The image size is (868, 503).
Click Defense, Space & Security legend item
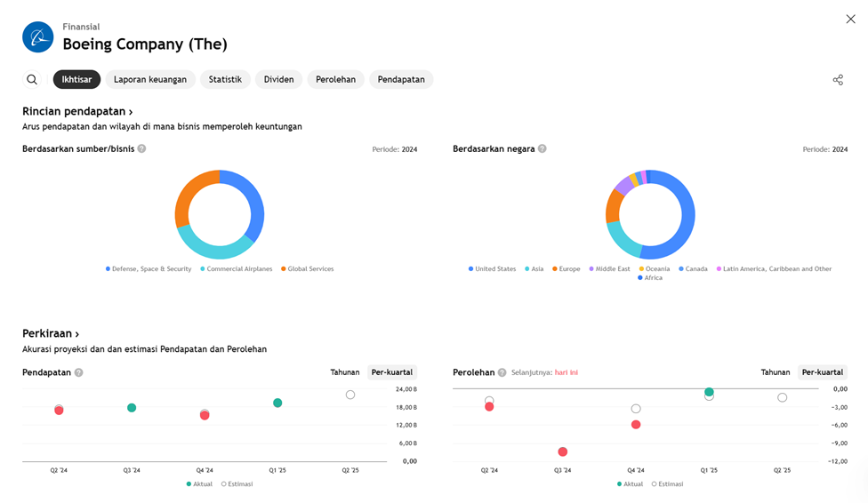point(149,269)
